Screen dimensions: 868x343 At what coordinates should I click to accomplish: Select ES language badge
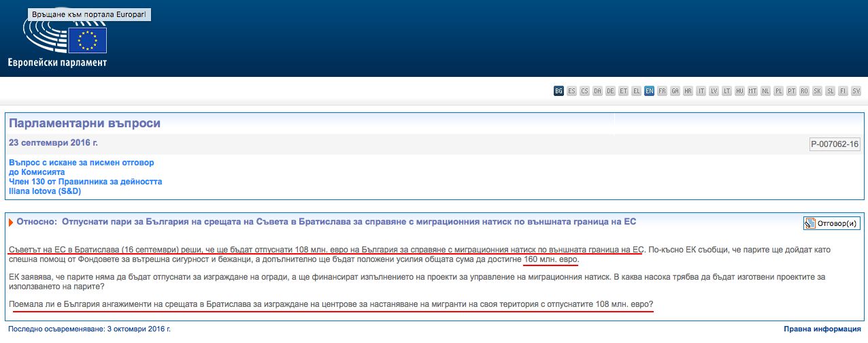pos(571,91)
